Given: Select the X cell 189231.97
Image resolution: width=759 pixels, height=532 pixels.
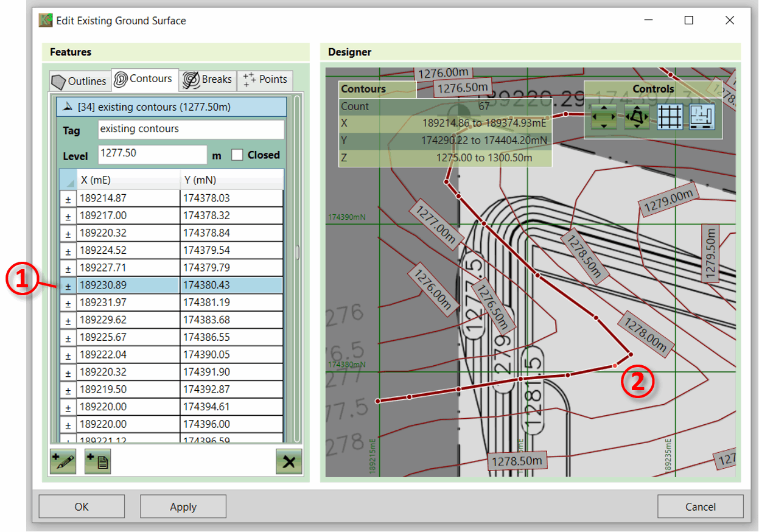Looking at the screenshot, I should pyautogui.click(x=128, y=303).
